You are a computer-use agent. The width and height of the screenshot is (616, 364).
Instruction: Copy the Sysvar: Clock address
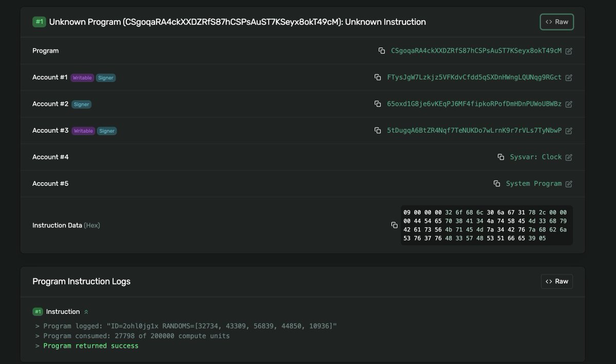pos(500,157)
